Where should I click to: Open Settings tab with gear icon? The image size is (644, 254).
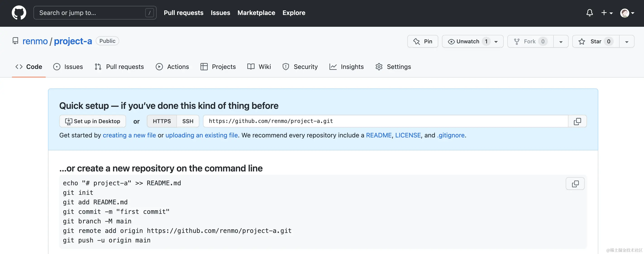(393, 67)
